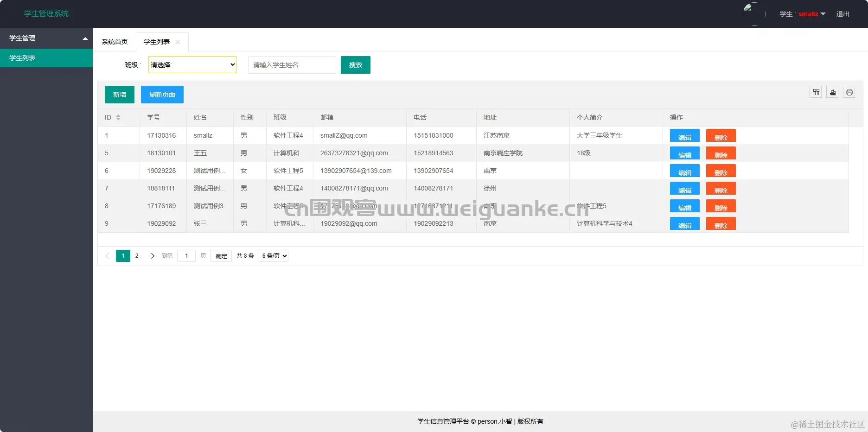Image resolution: width=868 pixels, height=432 pixels.
Task: Switch to the 系统首页 tab
Action: pyautogui.click(x=115, y=42)
